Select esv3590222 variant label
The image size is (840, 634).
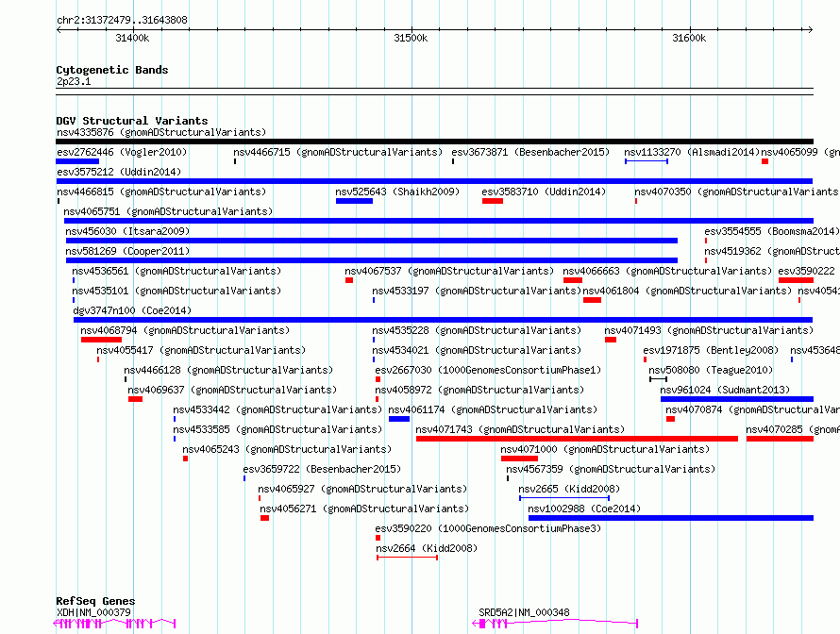click(807, 271)
